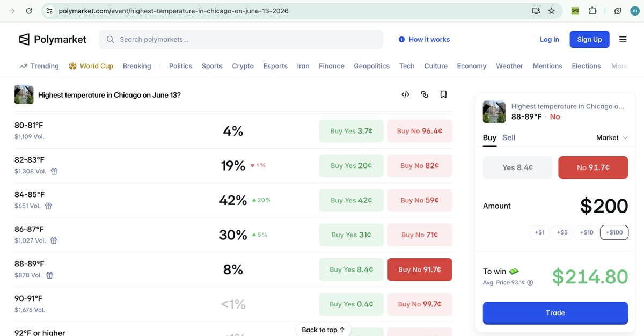
Task: Click the browser address bar URL
Action: point(173,11)
